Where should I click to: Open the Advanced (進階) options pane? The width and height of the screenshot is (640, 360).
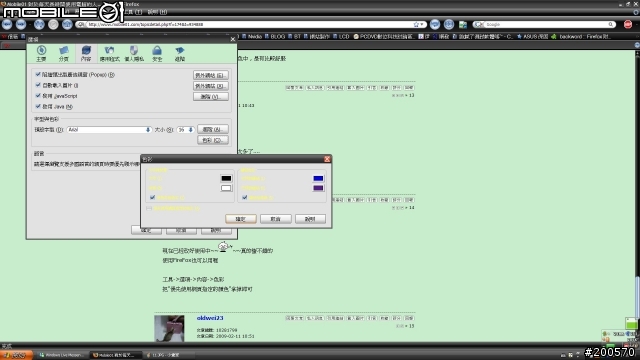point(180,53)
